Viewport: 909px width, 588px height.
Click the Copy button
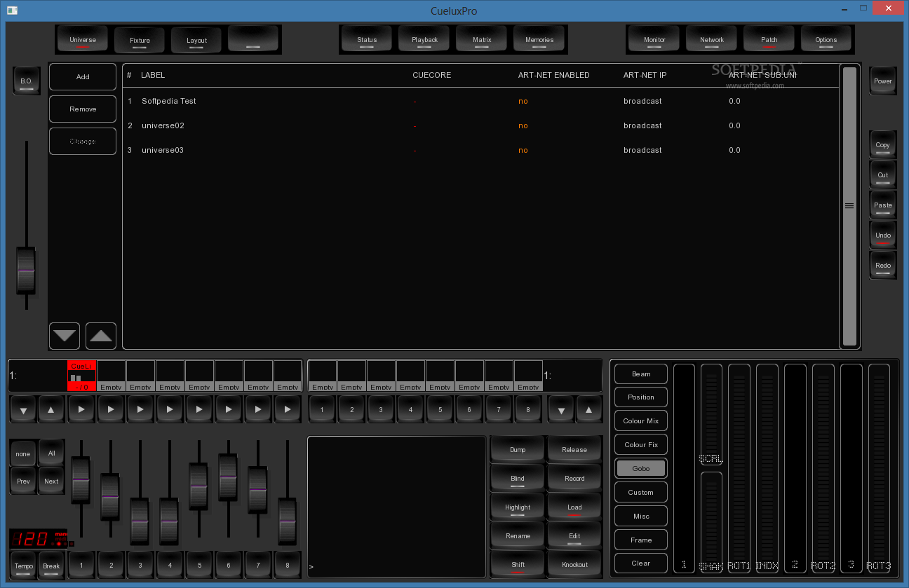[883, 144]
